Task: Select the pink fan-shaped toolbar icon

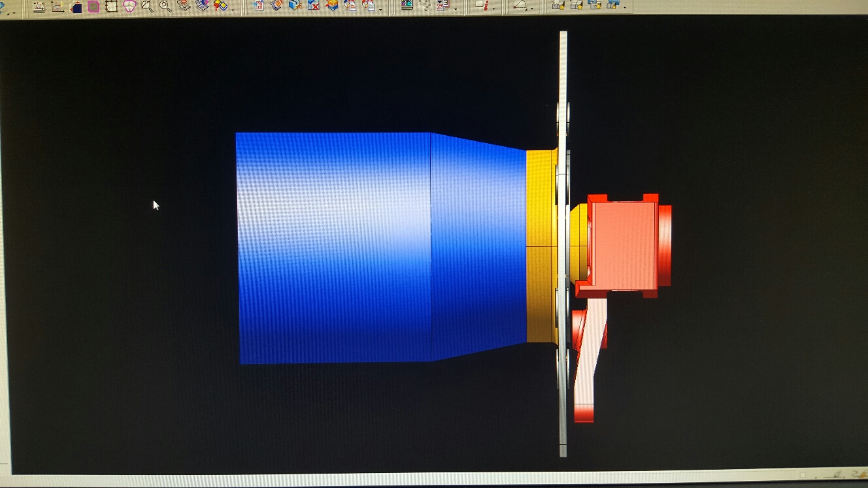Action: tap(129, 7)
